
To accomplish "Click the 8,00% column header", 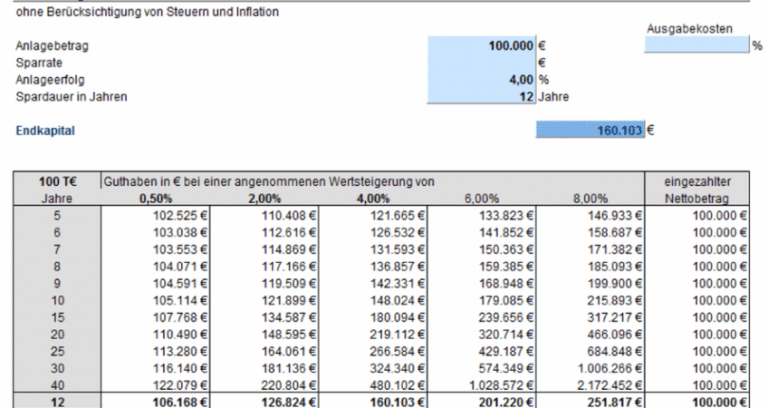I will tap(602, 199).
